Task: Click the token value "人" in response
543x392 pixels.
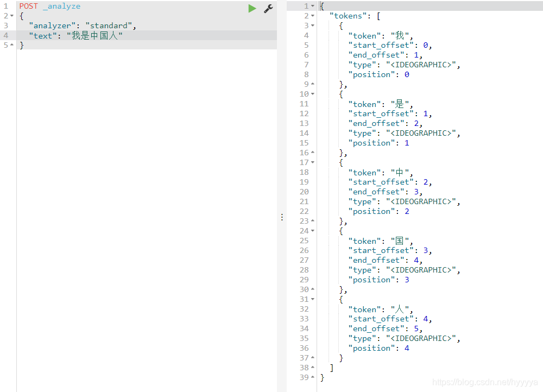Action: (400, 309)
